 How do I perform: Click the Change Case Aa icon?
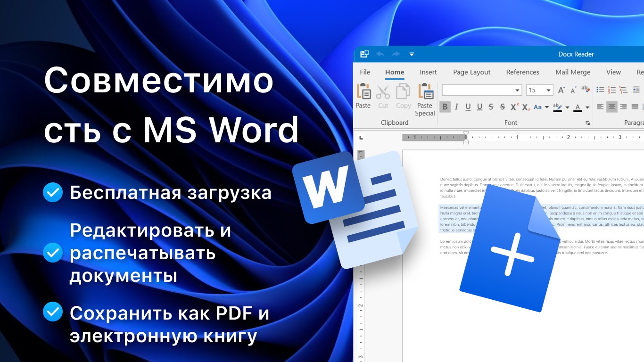tap(538, 107)
